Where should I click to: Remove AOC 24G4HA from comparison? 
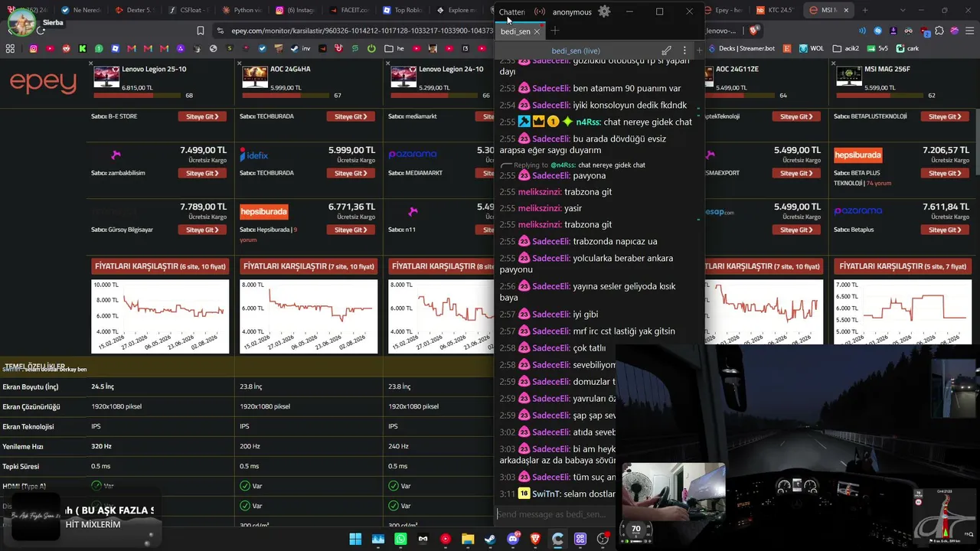coord(240,64)
